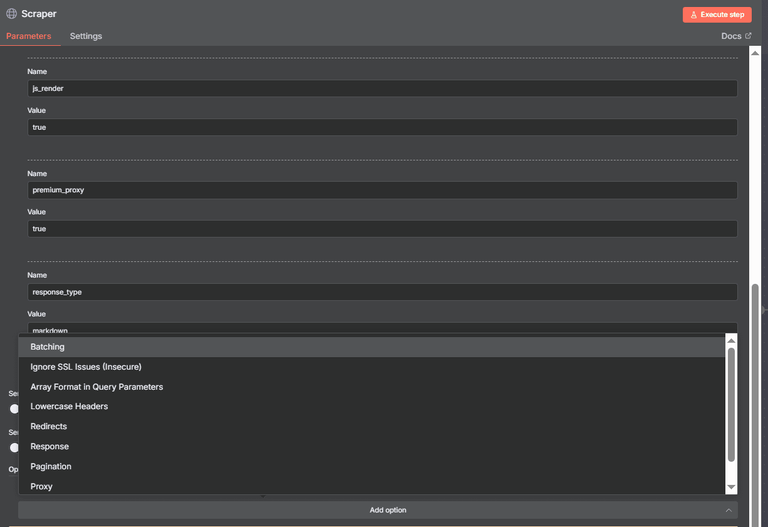768x527 pixels.
Task: Edit the value field under js_render
Action: coord(382,127)
